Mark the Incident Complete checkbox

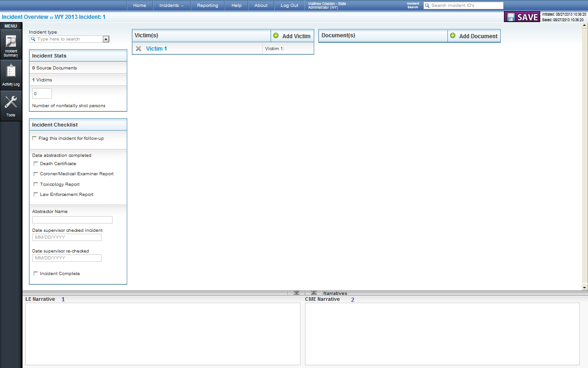pyautogui.click(x=36, y=273)
